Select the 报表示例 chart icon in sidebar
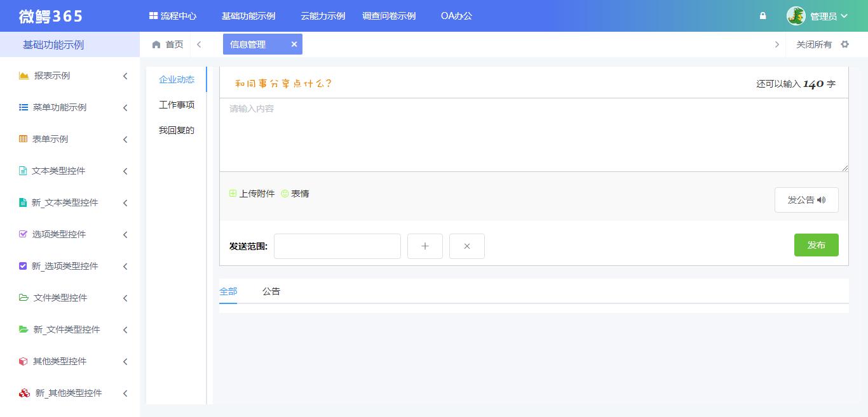Screen dimensions: 868x417 coord(24,76)
